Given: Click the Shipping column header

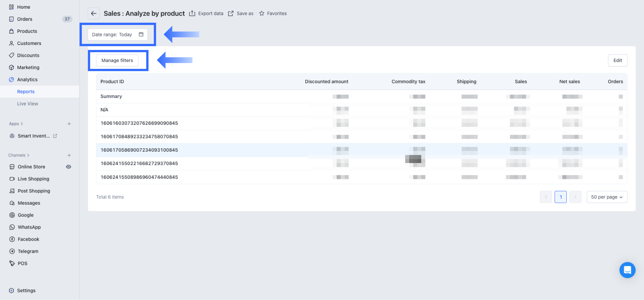Looking at the screenshot, I should coord(466,81).
